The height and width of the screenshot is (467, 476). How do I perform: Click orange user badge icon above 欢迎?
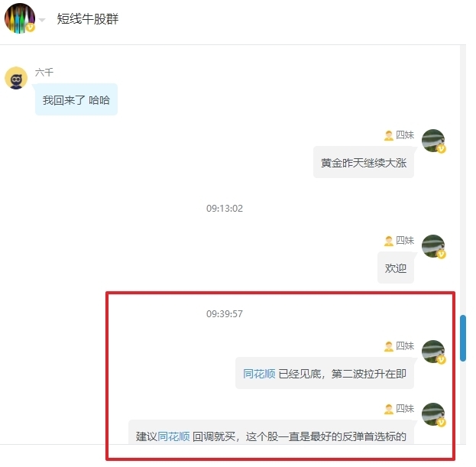pos(389,241)
